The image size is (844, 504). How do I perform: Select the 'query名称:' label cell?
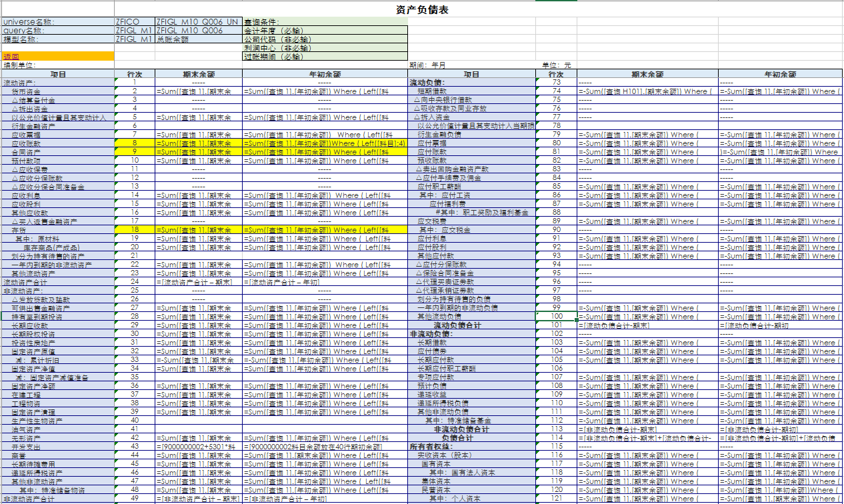tap(58, 31)
